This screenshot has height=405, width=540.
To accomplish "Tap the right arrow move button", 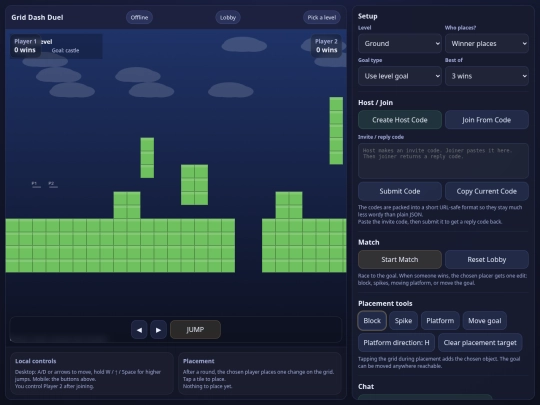I will pos(158,330).
